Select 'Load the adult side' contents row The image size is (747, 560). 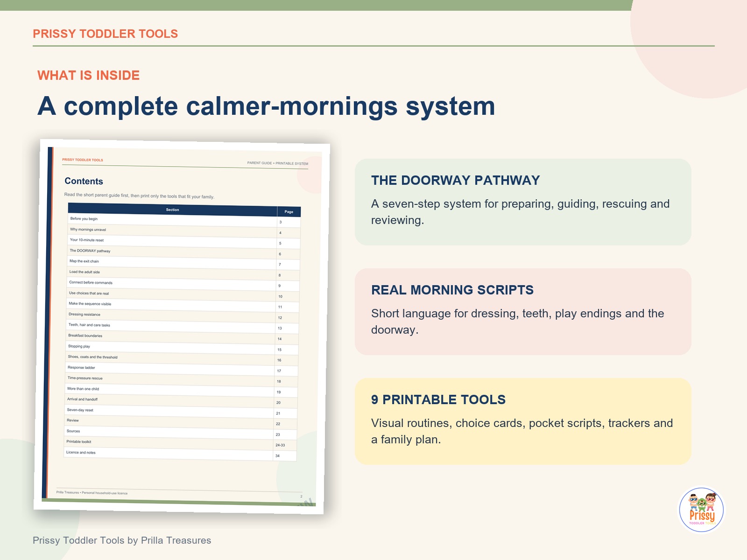click(x=183, y=273)
